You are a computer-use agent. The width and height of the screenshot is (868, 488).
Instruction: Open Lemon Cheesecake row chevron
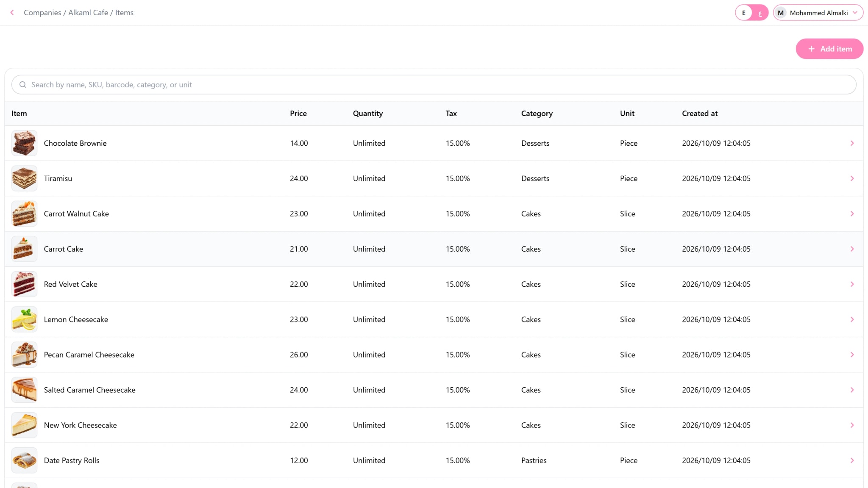click(852, 319)
